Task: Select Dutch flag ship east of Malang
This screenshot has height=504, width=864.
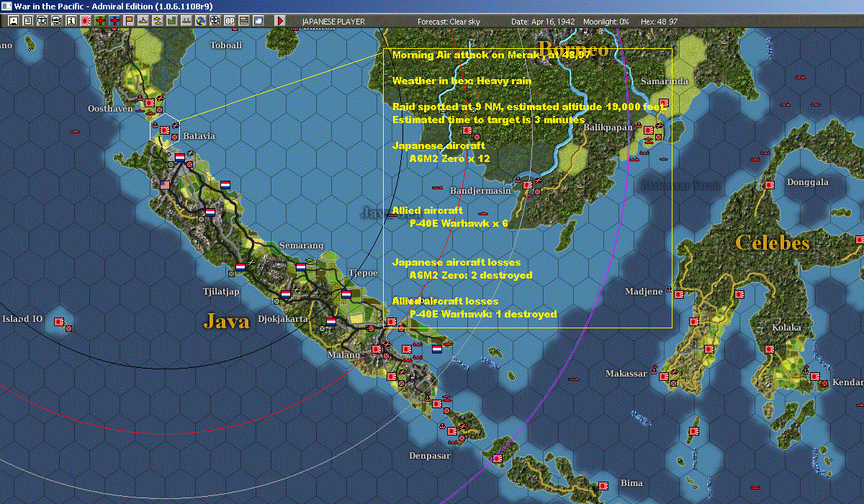Action: click(436, 348)
